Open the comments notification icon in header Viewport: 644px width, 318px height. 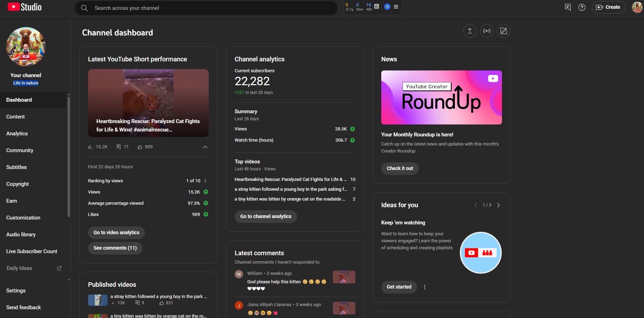pos(568,7)
